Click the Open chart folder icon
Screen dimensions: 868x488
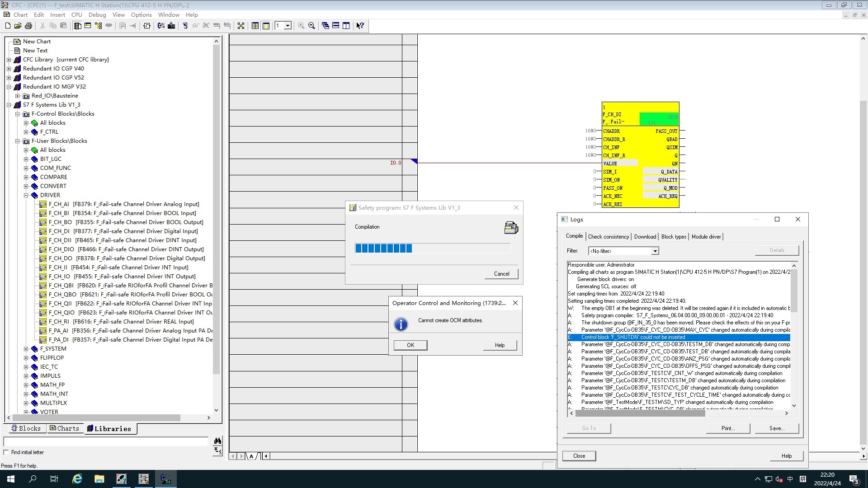click(18, 26)
